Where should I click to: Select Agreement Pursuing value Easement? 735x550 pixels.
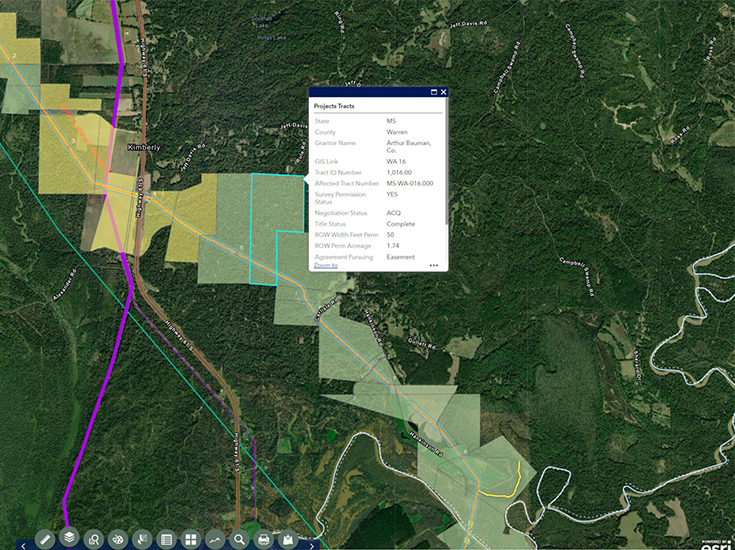click(x=400, y=257)
